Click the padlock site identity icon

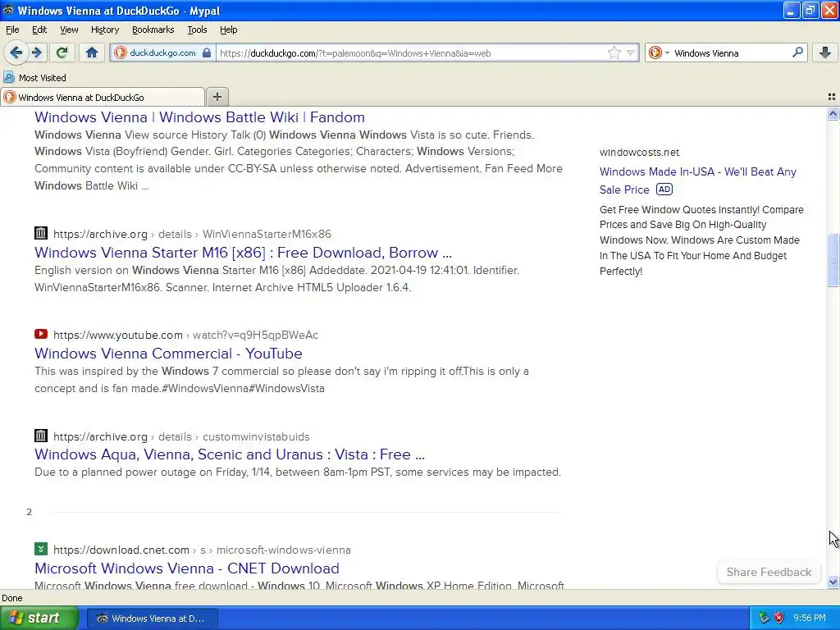206,52
